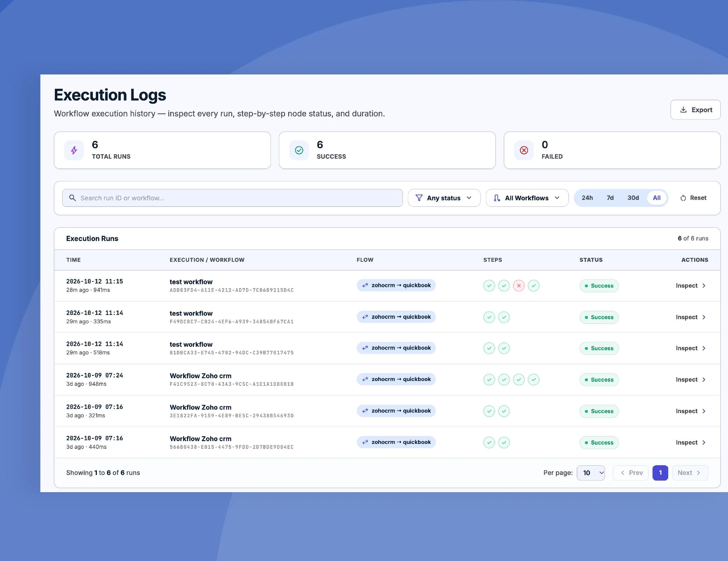Click the Success status badge in the 566B0438 row
This screenshot has height=561, width=728.
[599, 443]
